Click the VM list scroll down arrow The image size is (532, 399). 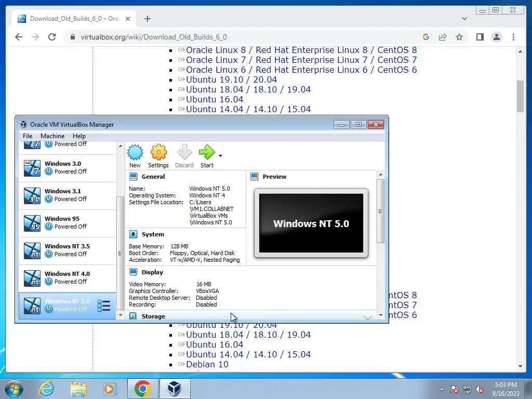(x=120, y=315)
